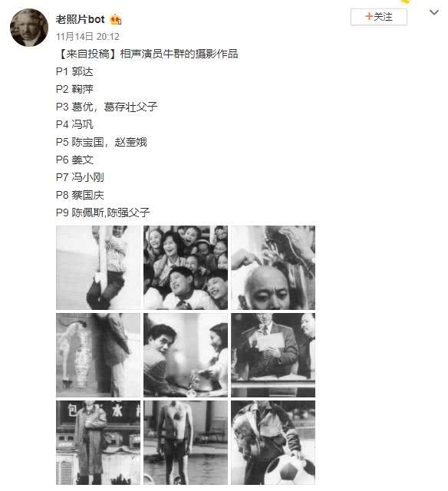Click the plus icon on 关注 button
This screenshot has width=448, height=491.
pos(369,16)
